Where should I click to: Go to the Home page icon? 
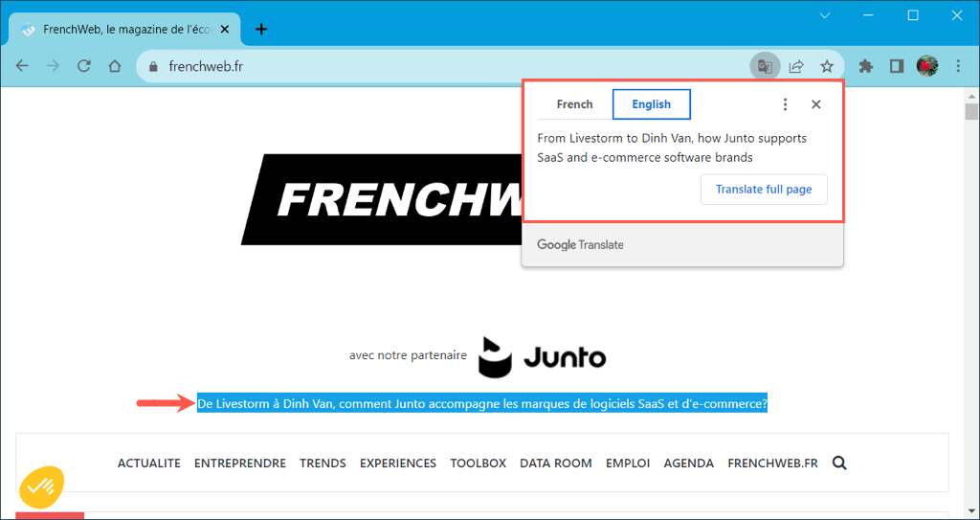pyautogui.click(x=115, y=66)
